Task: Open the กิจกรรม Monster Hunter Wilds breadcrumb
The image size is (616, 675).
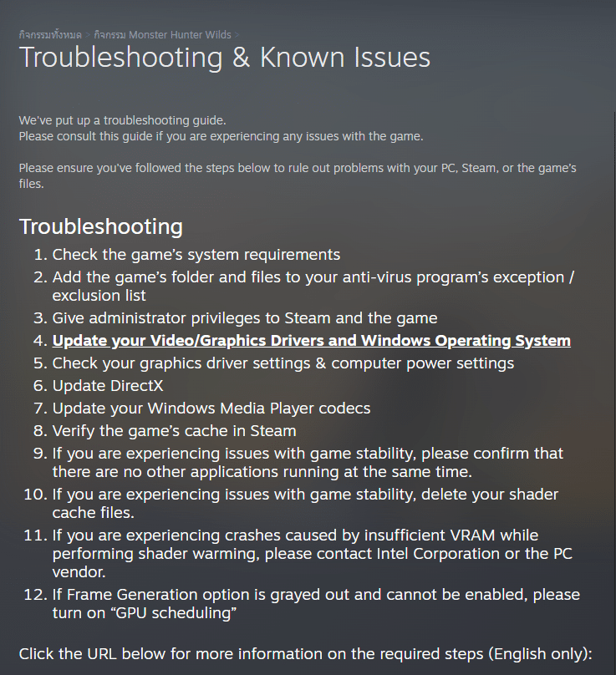Action: (x=162, y=35)
